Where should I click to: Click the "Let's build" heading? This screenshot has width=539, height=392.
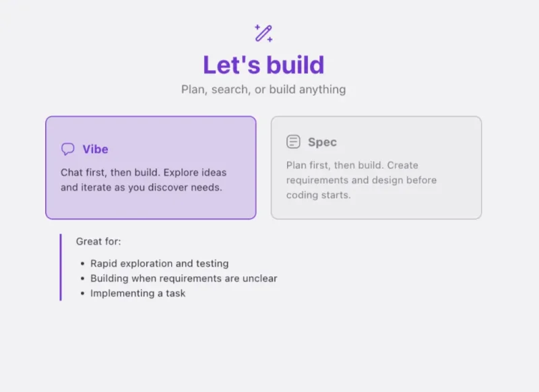[x=263, y=65]
